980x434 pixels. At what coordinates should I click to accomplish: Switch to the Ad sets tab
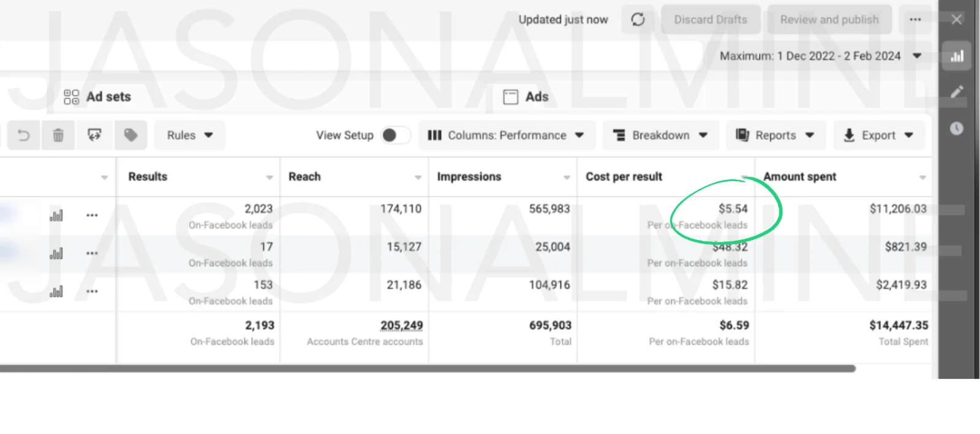97,97
